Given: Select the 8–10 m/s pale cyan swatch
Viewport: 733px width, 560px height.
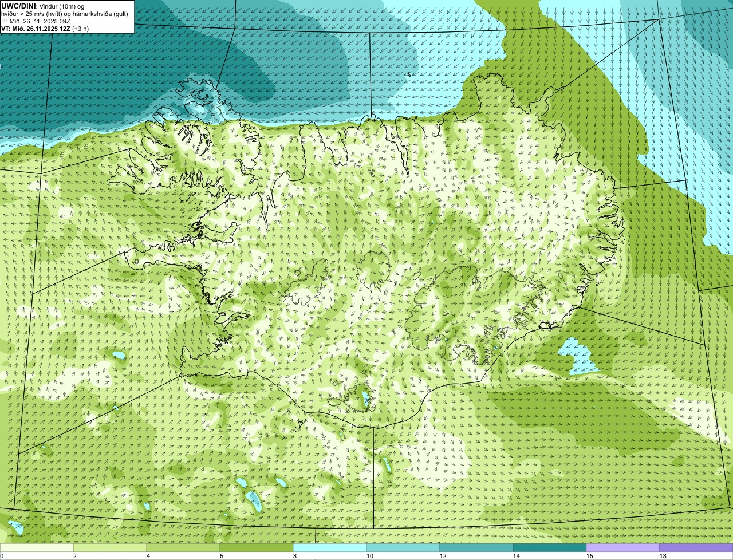Looking at the screenshot, I should coord(330,548).
